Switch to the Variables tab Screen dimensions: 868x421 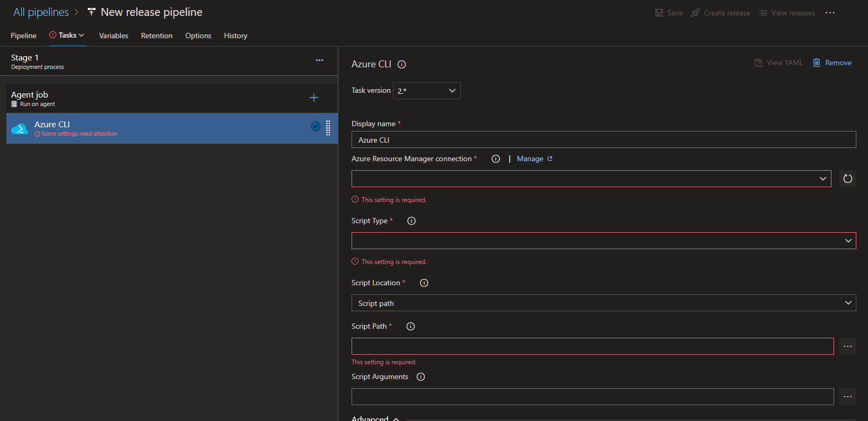113,36
